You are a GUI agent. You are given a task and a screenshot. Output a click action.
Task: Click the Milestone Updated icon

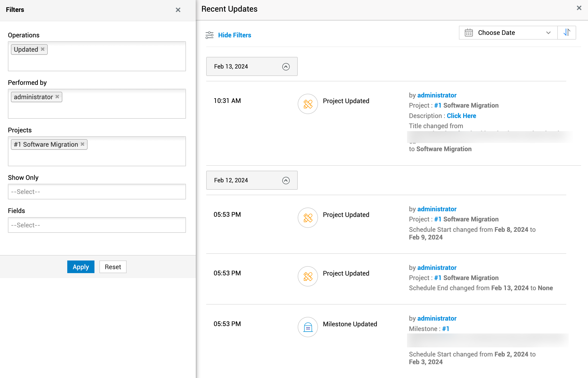pos(308,327)
